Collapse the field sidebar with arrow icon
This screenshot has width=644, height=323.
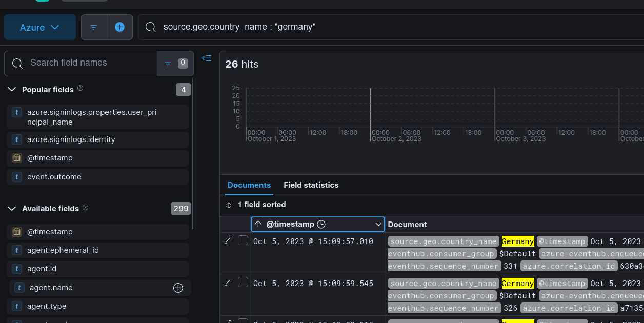(x=207, y=58)
